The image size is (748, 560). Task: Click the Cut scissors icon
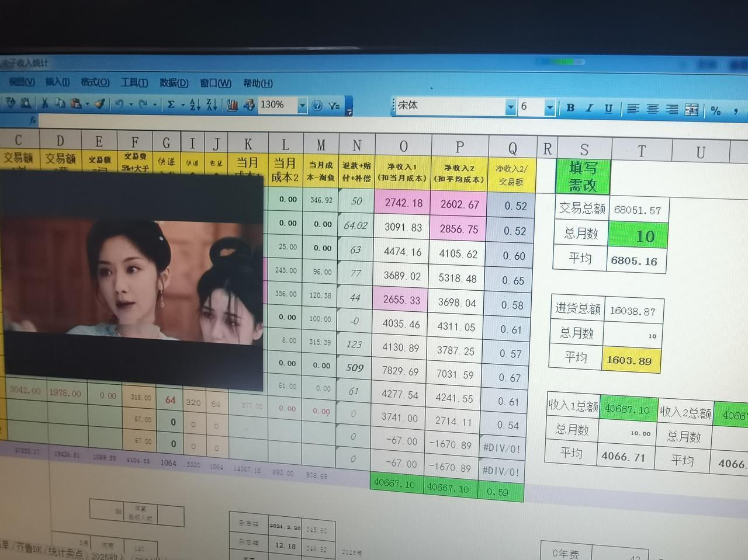click(44, 103)
